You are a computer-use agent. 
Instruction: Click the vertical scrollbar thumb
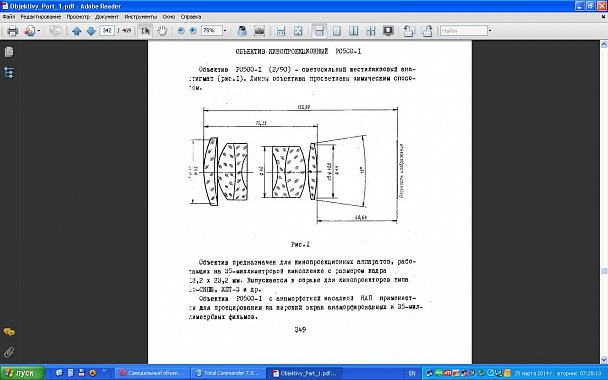604,271
